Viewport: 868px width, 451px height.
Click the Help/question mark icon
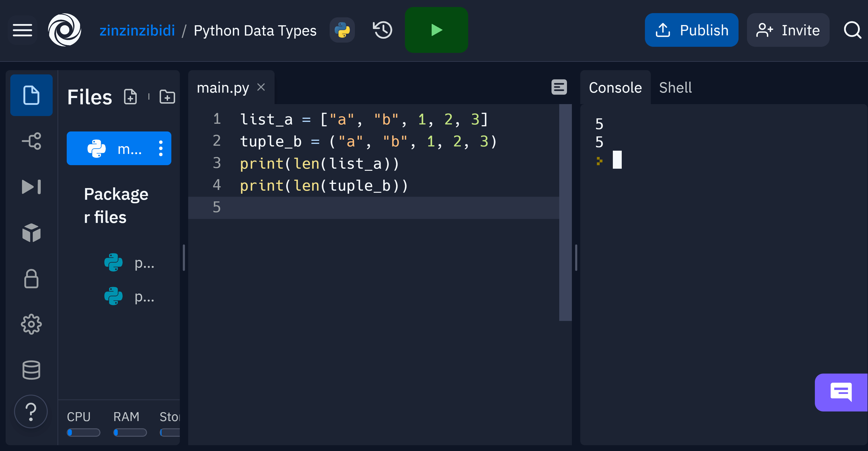pyautogui.click(x=31, y=411)
